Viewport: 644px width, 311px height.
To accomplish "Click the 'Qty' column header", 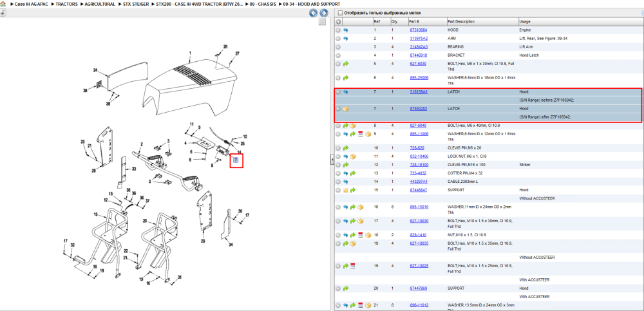I will coord(394,22).
